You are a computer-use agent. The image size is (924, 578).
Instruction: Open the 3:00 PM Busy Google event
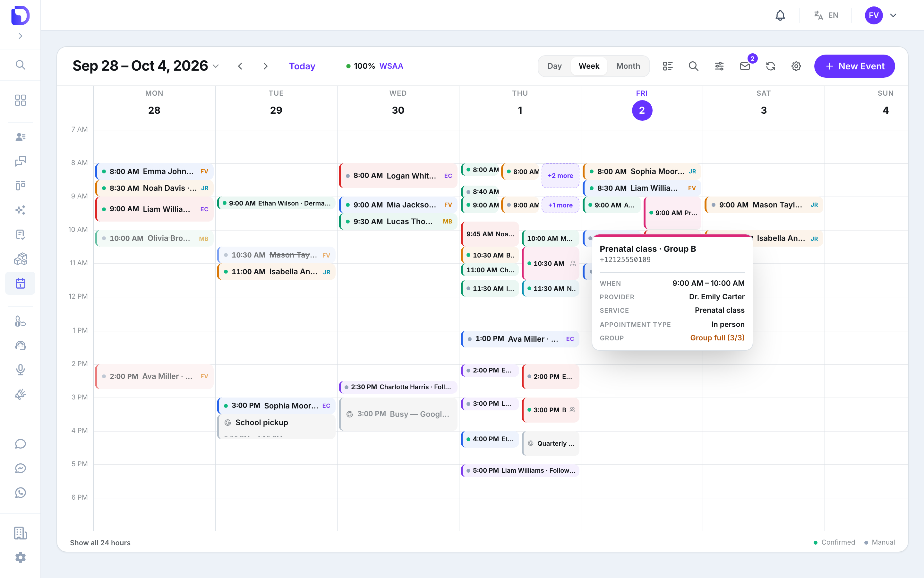pos(398,414)
